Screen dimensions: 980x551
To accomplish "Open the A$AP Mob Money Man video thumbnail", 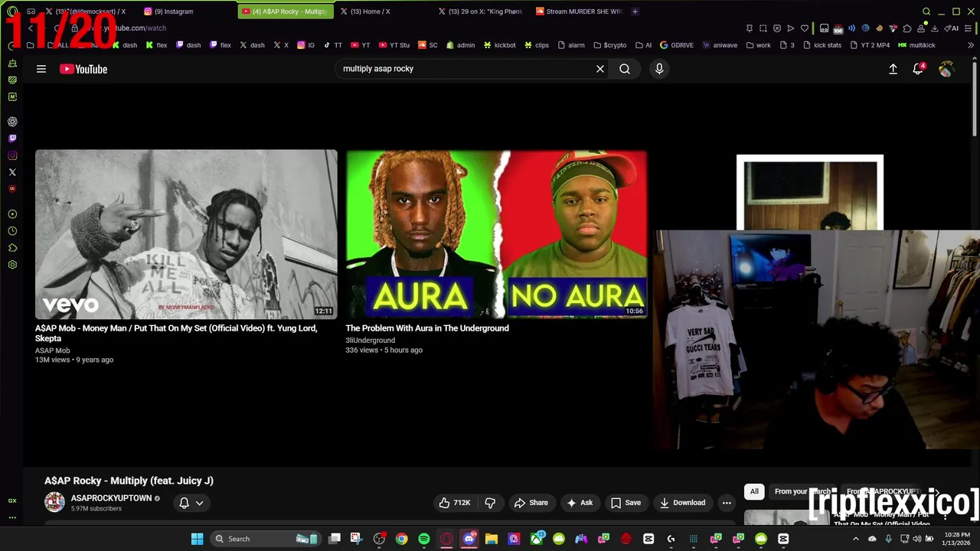I will tap(186, 233).
